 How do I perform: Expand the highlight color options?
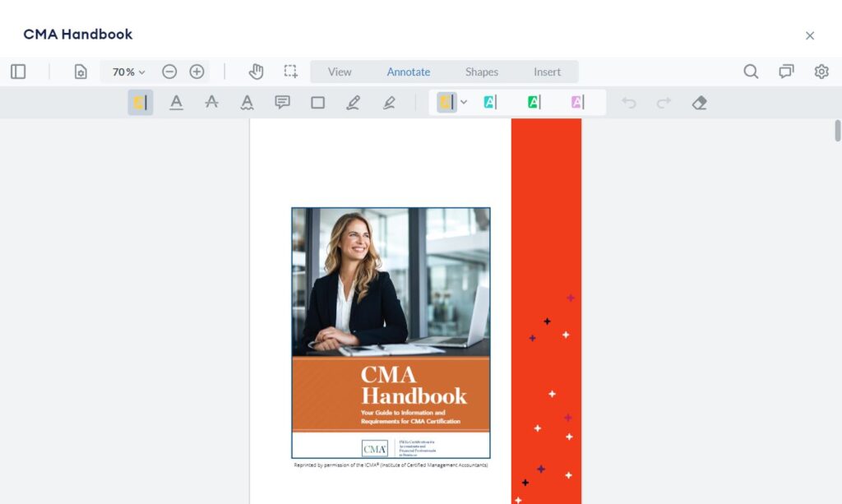463,102
